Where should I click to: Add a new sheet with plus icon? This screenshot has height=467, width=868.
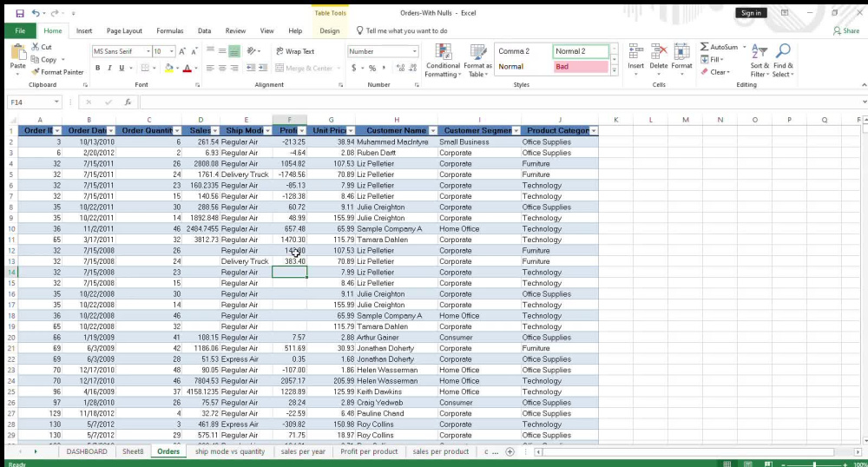click(x=510, y=452)
